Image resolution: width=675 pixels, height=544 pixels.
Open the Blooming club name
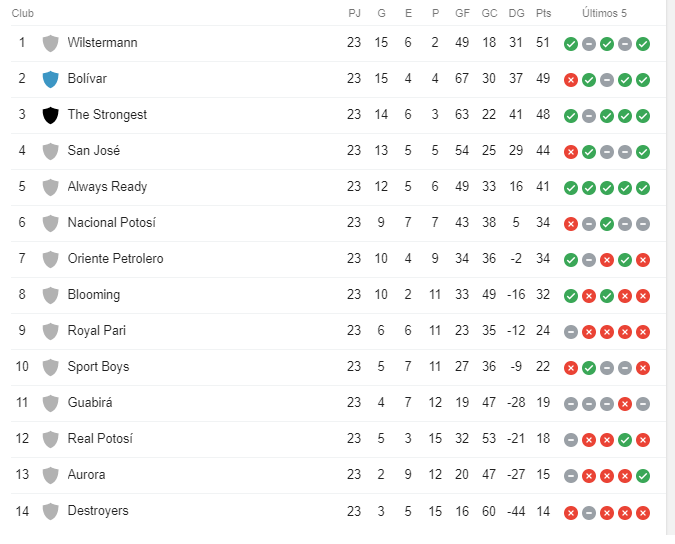point(93,295)
